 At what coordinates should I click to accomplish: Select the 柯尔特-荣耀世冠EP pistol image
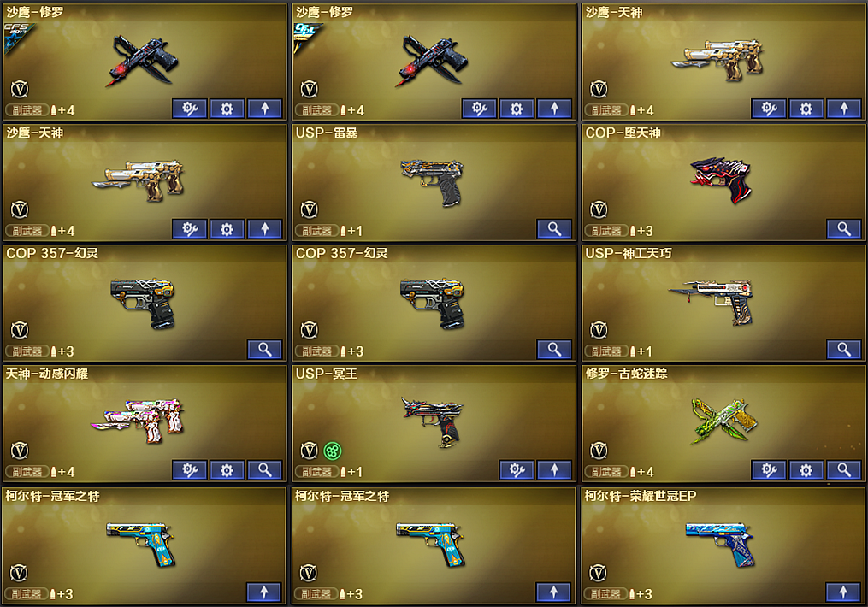click(x=720, y=544)
